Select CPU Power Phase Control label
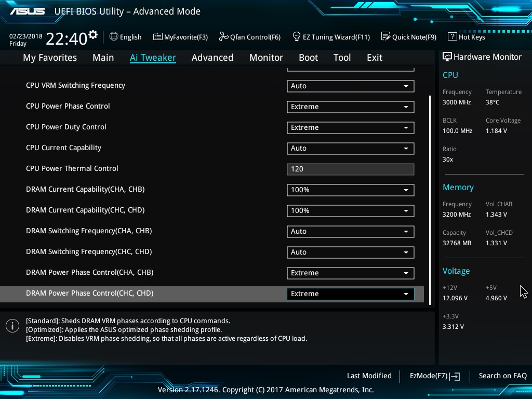This screenshot has width=532, height=399. pyautogui.click(x=68, y=106)
